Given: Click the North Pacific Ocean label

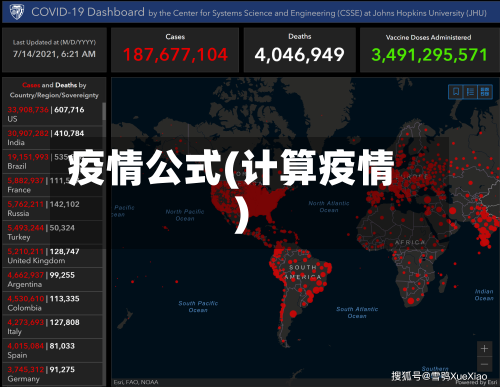Looking at the screenshot, I should [x=185, y=215].
